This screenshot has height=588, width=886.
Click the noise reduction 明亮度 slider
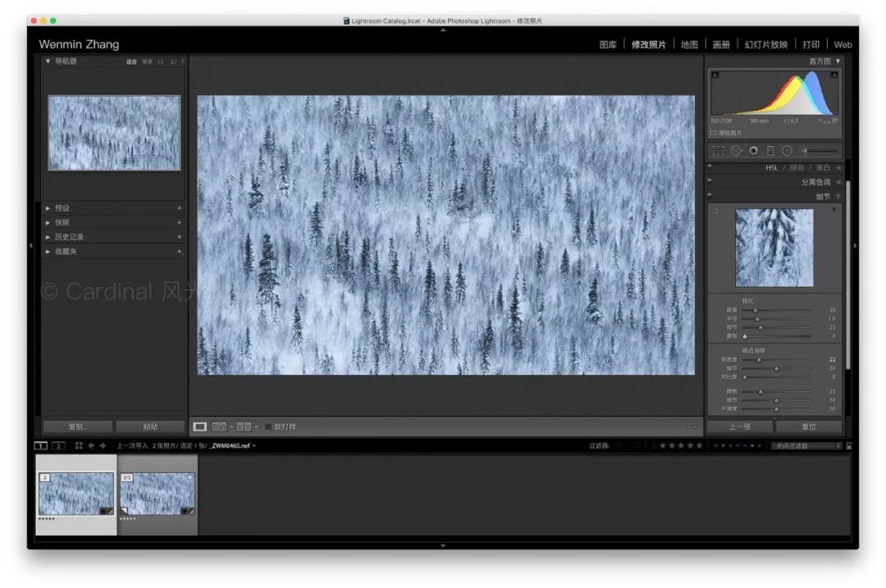pyautogui.click(x=776, y=360)
